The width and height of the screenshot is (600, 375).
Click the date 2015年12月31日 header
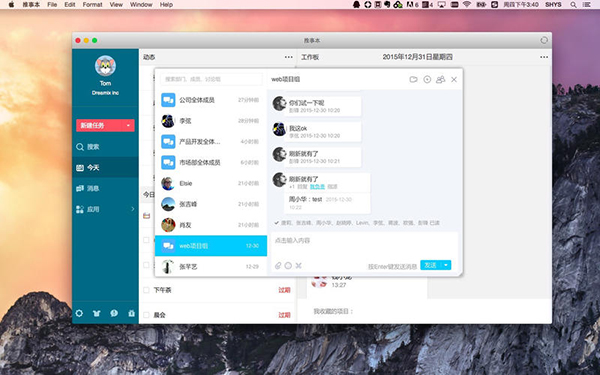point(417,57)
